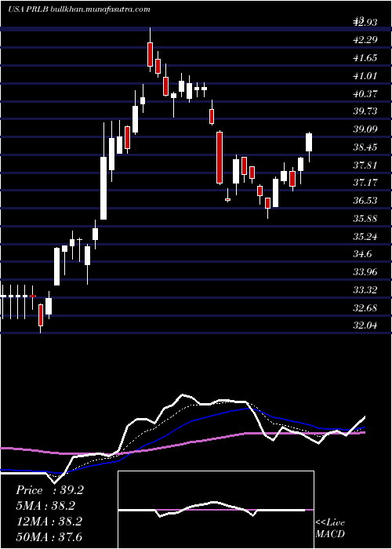Image resolution: width=392 pixels, height=549 pixels.
Task: Select the '50MA : 37.6' readout
Action: point(49,537)
